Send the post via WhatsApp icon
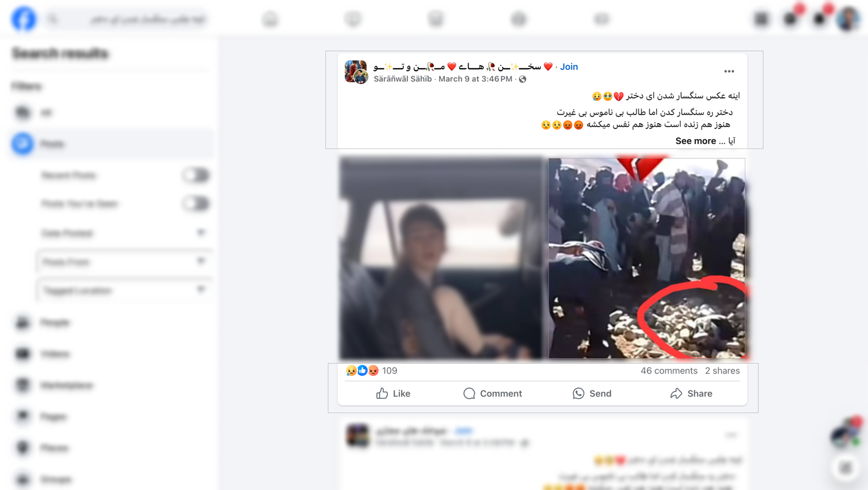This screenshot has height=490, width=868. click(x=578, y=393)
